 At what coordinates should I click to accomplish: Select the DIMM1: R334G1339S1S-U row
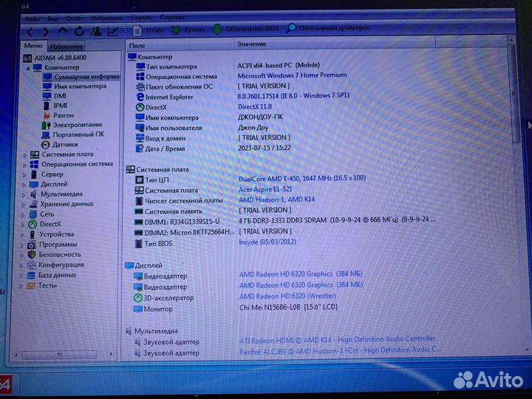point(285,222)
